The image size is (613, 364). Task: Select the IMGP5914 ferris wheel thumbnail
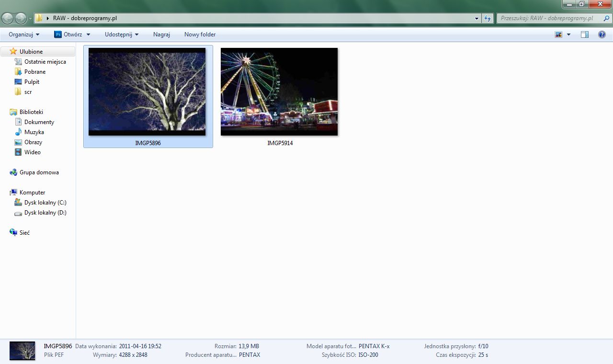coord(279,91)
